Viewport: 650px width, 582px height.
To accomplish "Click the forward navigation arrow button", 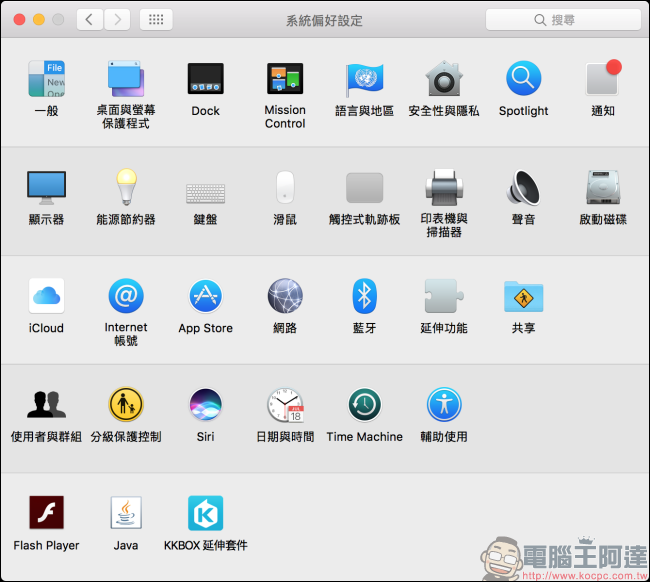I will (x=117, y=20).
